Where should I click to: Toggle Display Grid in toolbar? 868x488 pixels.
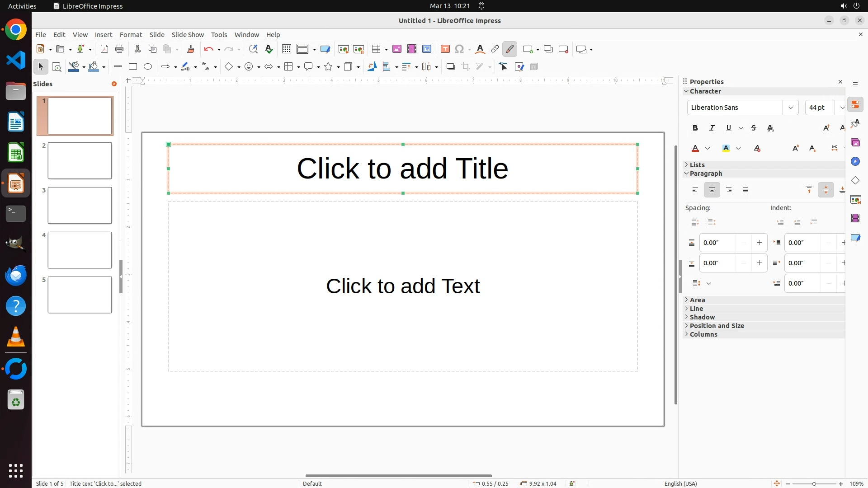tap(287, 49)
